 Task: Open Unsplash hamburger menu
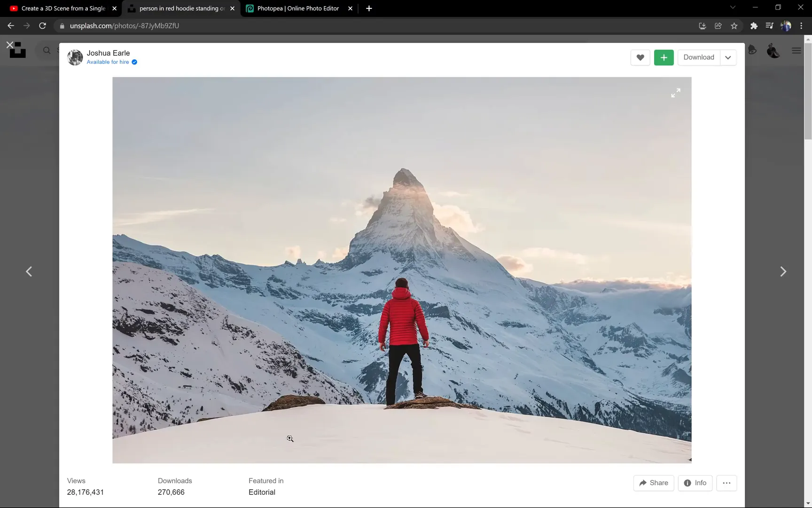[796, 50]
